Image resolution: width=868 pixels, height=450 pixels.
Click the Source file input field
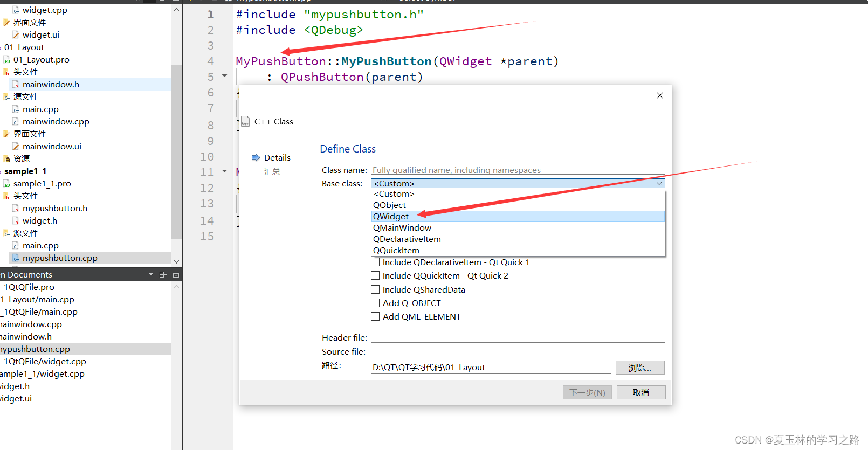pyautogui.click(x=518, y=352)
